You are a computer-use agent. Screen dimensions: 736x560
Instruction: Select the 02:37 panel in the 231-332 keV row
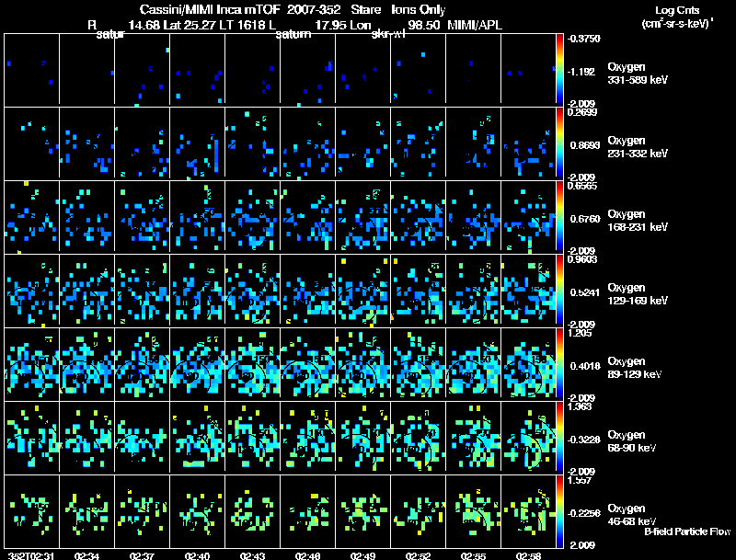point(142,143)
